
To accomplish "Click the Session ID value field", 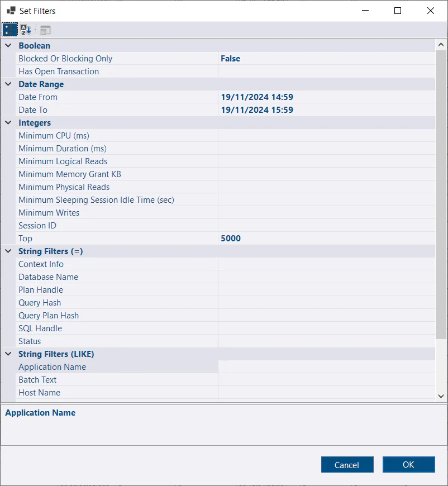I will tap(326, 225).
